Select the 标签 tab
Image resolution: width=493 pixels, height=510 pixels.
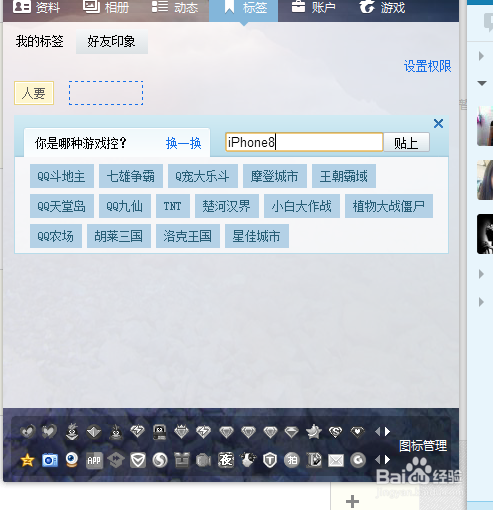click(x=244, y=10)
